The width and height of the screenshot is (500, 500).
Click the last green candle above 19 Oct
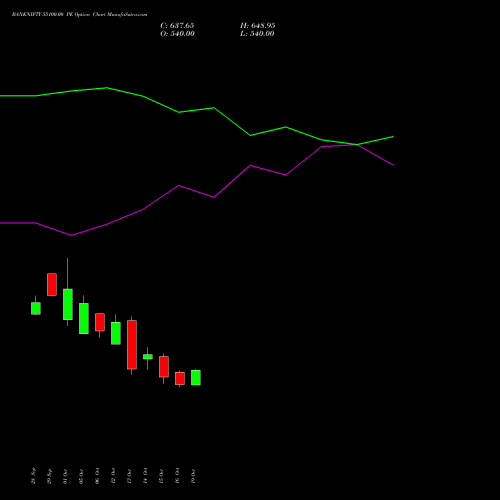click(196, 378)
